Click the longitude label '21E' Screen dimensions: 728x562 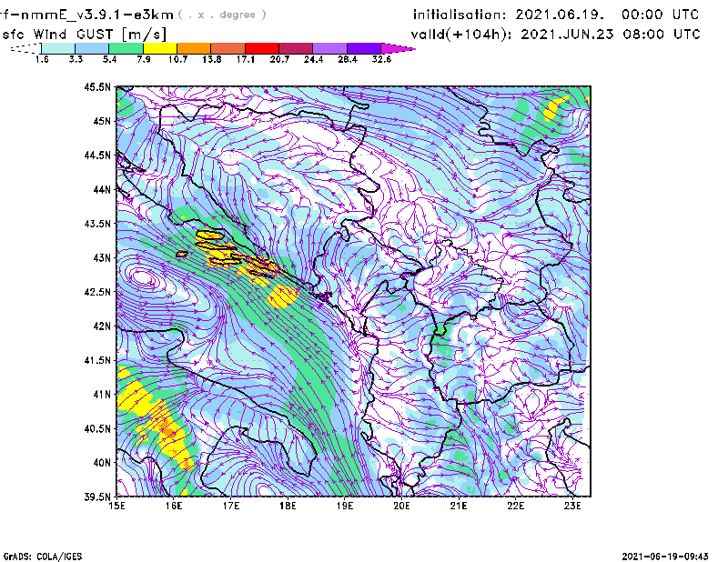pyautogui.click(x=459, y=506)
